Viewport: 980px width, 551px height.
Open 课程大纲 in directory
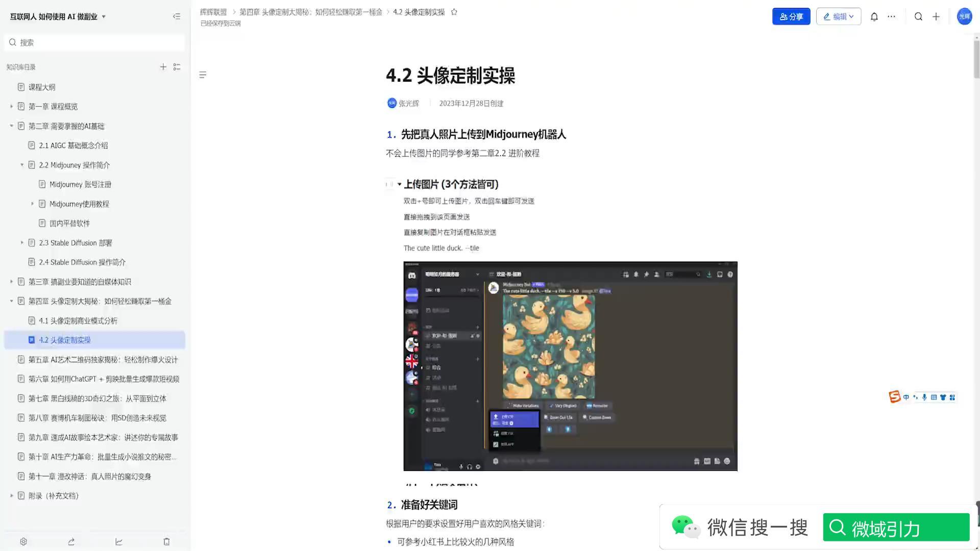[42, 87]
